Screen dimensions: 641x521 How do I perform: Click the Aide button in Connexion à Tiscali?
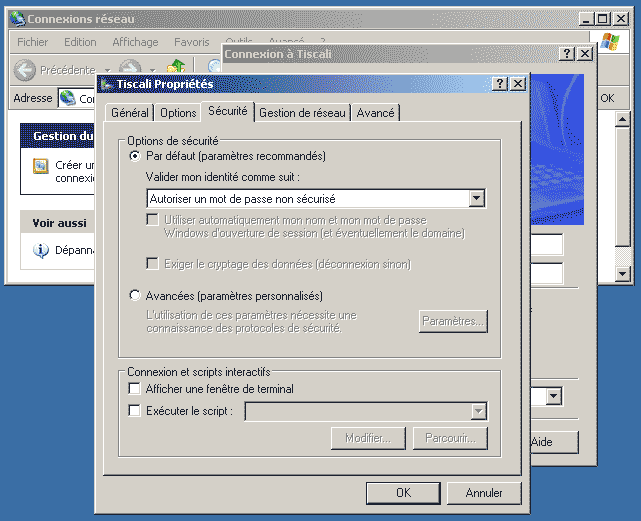pyautogui.click(x=554, y=442)
